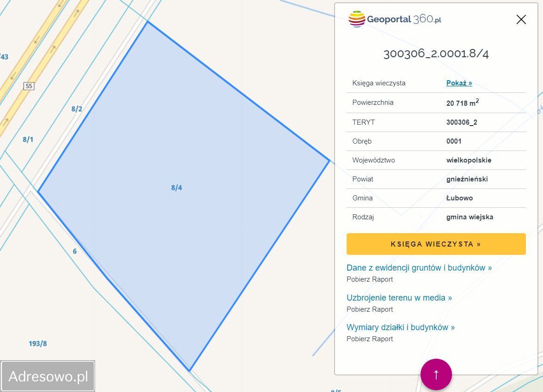Open the Pokaż land register link
The height and width of the screenshot is (392, 543).
click(x=459, y=83)
